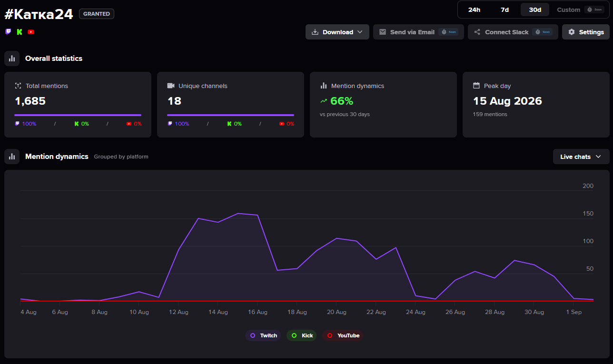Select the 7d time range tab

tap(504, 10)
